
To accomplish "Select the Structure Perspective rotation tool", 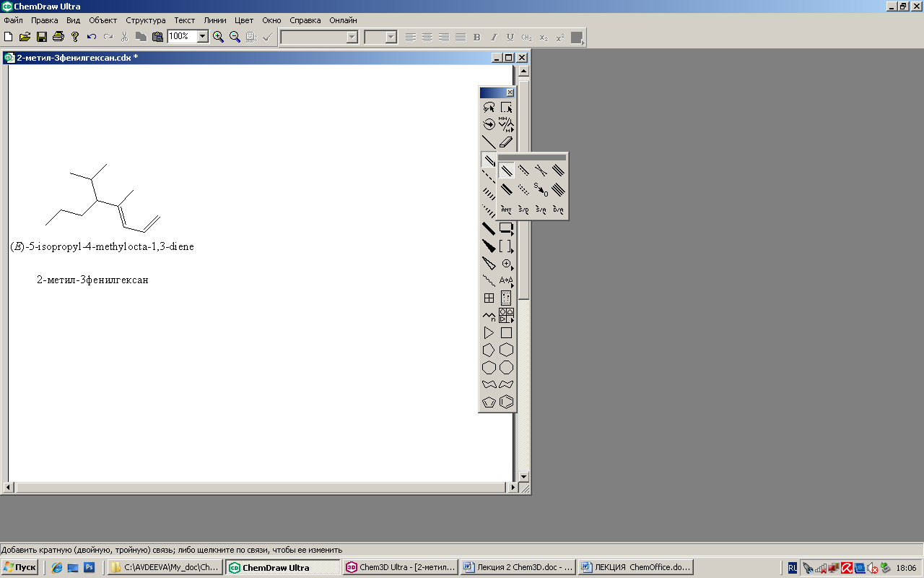I will tap(489, 124).
